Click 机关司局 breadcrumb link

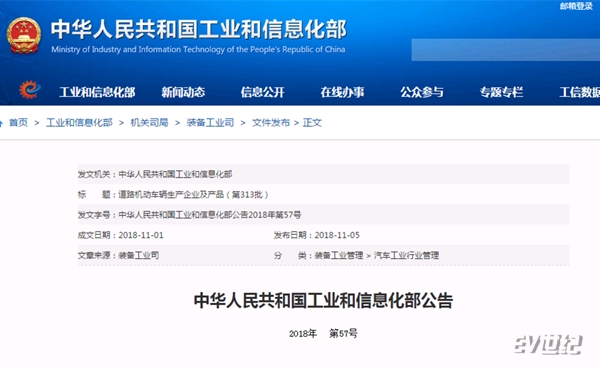[149, 122]
